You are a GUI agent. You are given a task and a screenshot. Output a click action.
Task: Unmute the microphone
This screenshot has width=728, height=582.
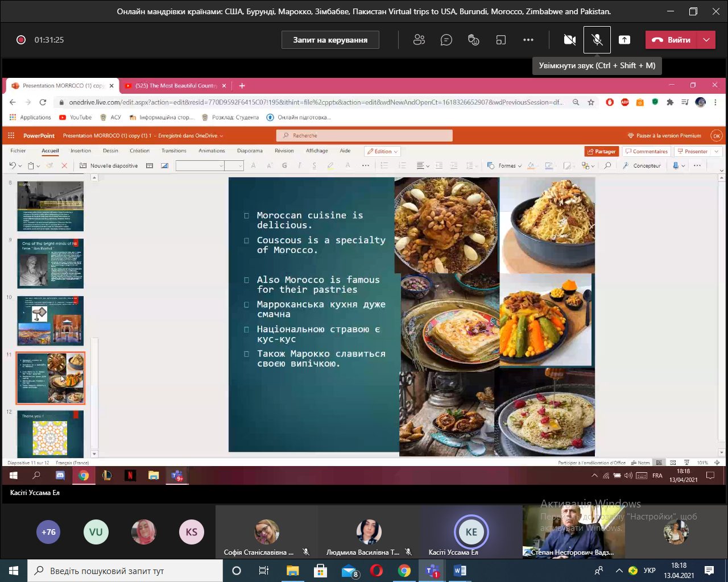point(597,40)
